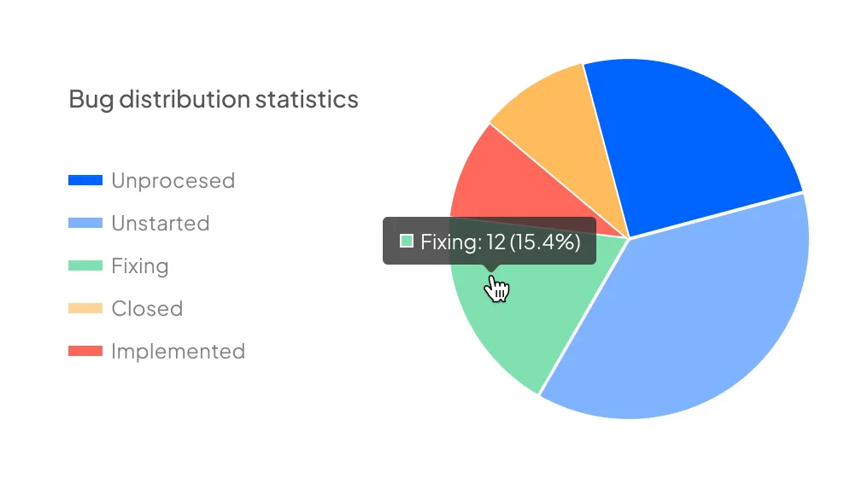Click the tooltip's small downward pointer arrow
The image size is (868, 478).
coord(490,268)
